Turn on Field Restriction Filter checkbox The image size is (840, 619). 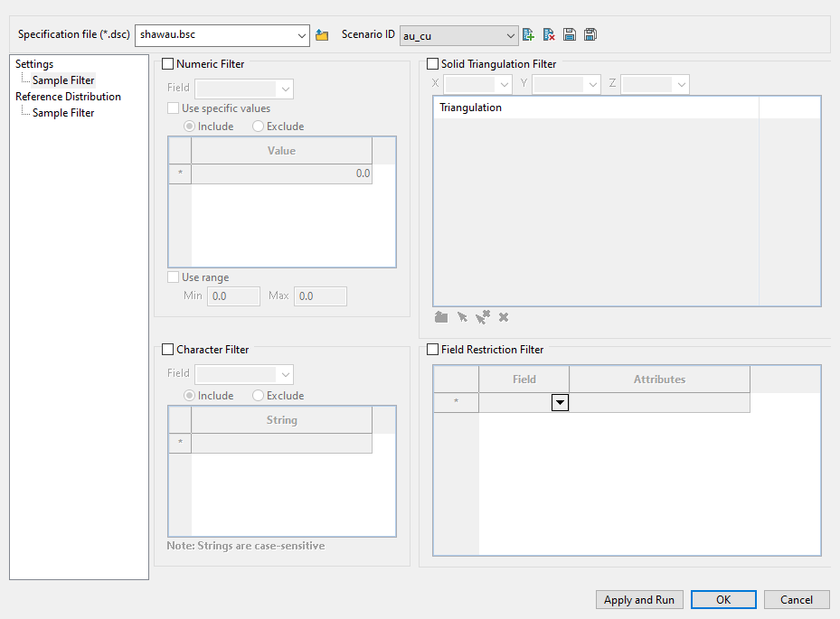[x=432, y=350]
